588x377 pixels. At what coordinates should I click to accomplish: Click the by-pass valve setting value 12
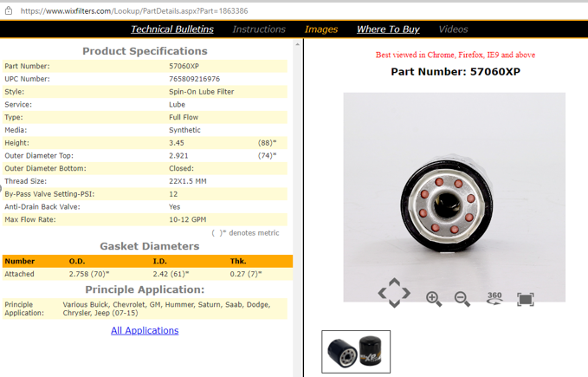173,194
